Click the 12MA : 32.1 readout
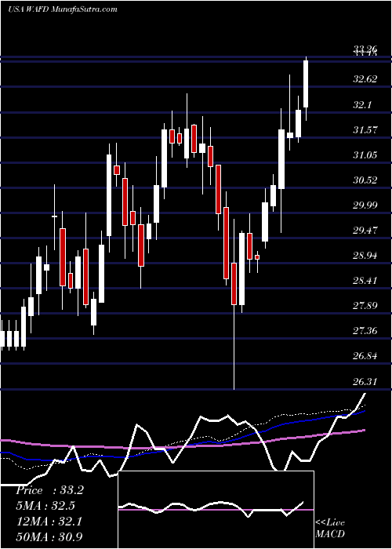392x549 pixels. click(x=49, y=522)
